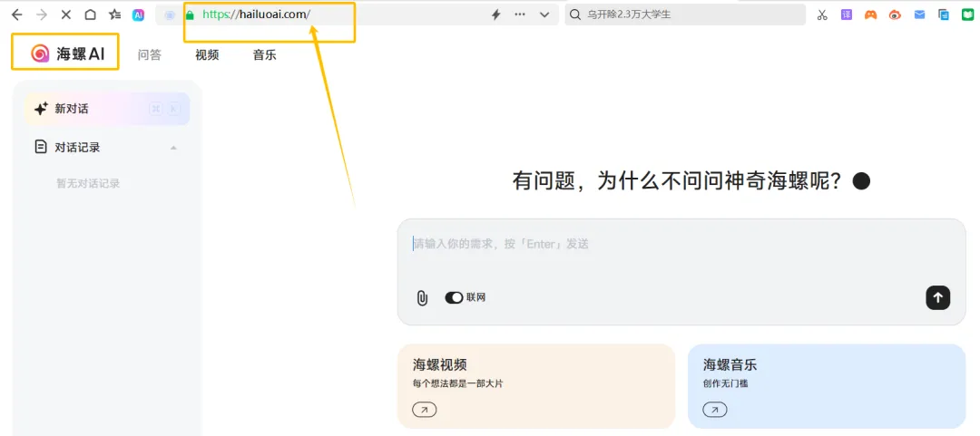Screen dimensions: 980x436
Task: Click the 对话记录 label
Action: pyautogui.click(x=77, y=148)
